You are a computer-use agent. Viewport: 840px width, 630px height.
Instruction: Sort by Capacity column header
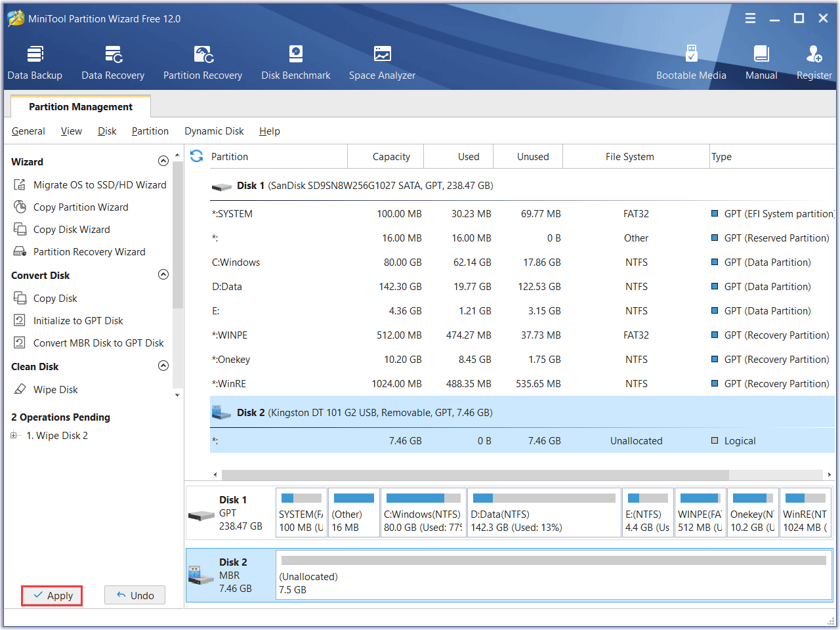coord(386,157)
